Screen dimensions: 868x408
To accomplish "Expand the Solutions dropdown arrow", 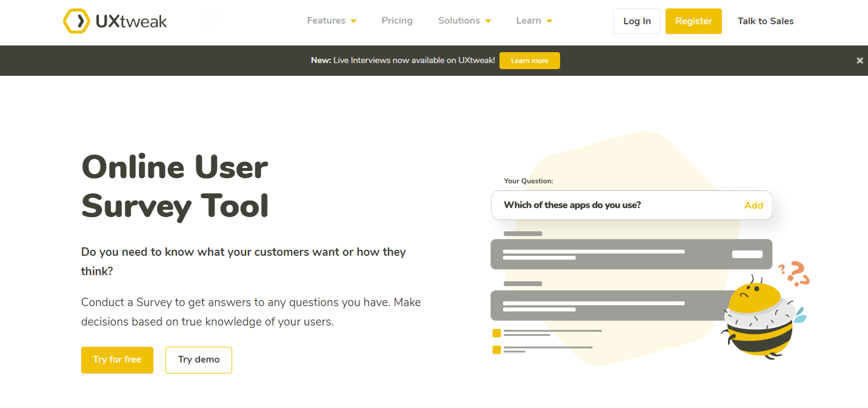I will pyautogui.click(x=488, y=21).
